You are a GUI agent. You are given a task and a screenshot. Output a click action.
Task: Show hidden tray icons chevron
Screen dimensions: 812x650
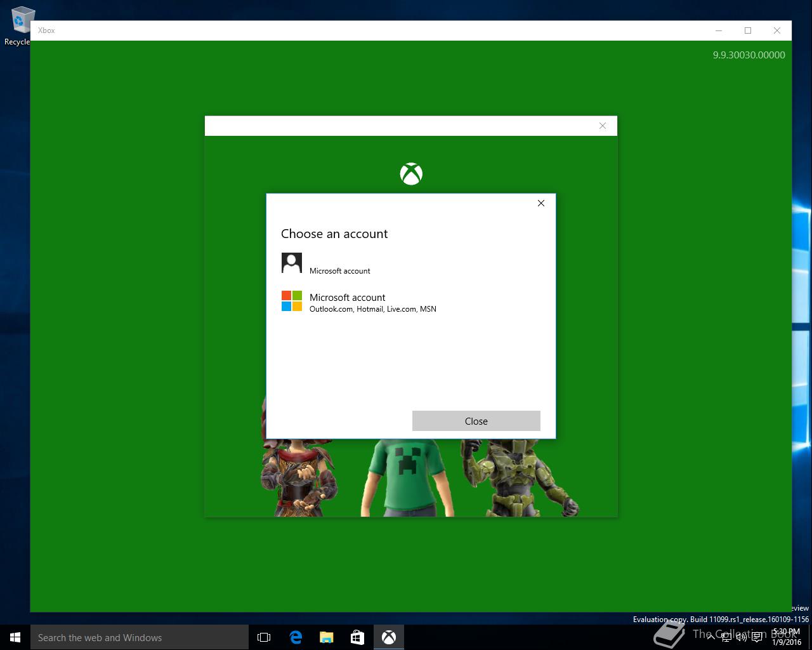[x=710, y=637]
